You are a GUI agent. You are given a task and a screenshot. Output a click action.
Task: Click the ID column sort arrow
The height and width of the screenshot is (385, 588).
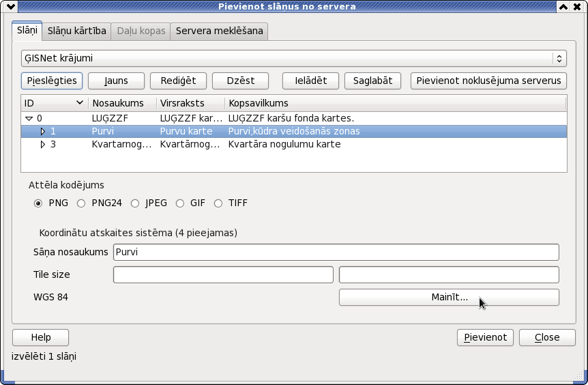point(80,102)
